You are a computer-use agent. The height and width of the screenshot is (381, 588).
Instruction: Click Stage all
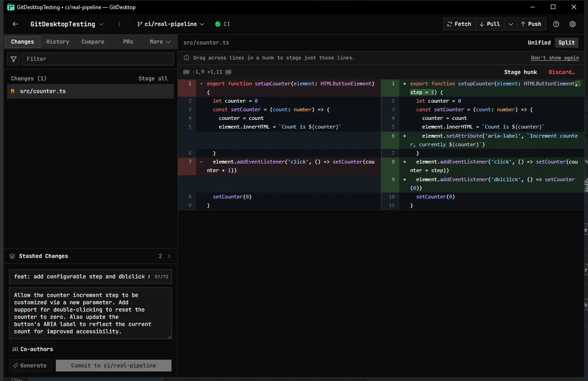[x=153, y=79]
